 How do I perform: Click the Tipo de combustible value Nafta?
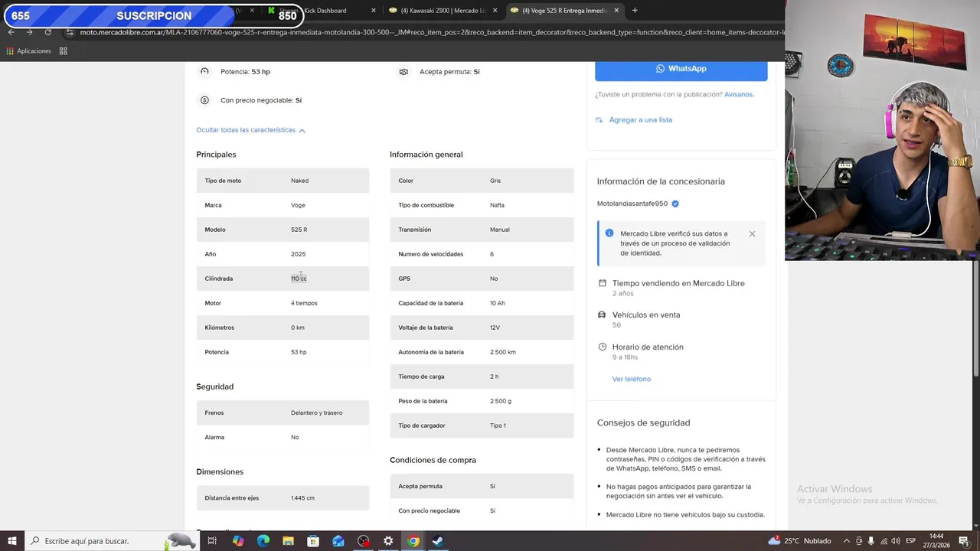pyautogui.click(x=497, y=205)
